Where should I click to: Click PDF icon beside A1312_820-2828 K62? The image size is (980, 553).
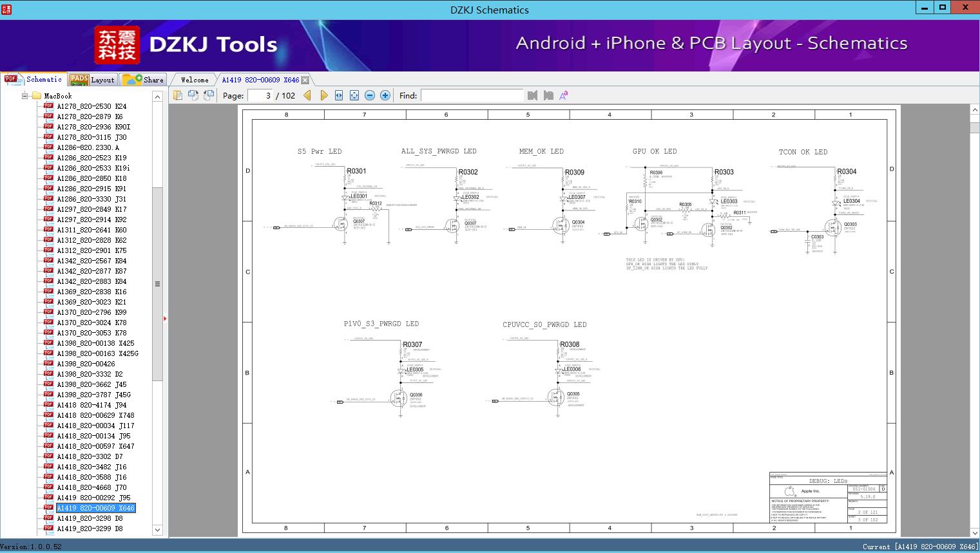[48, 239]
